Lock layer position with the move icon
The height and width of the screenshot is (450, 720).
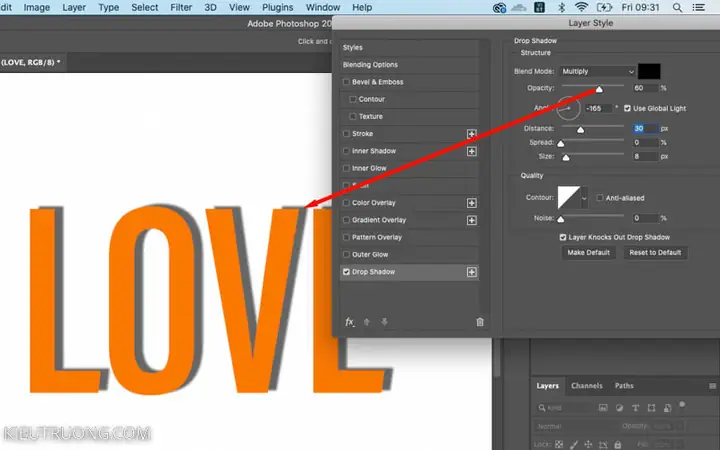click(x=588, y=444)
